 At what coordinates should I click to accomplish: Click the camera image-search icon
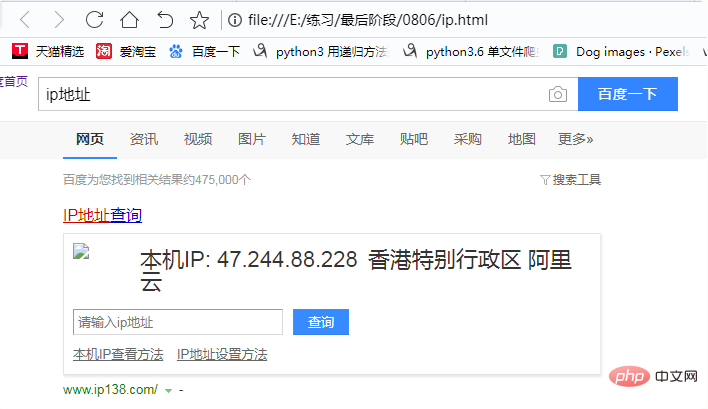(x=558, y=94)
